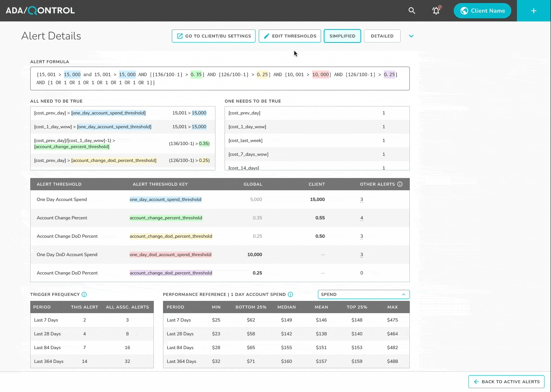The image size is (551, 392).
Task: Click One Day Account Spend row label
Action: pyautogui.click(x=62, y=199)
